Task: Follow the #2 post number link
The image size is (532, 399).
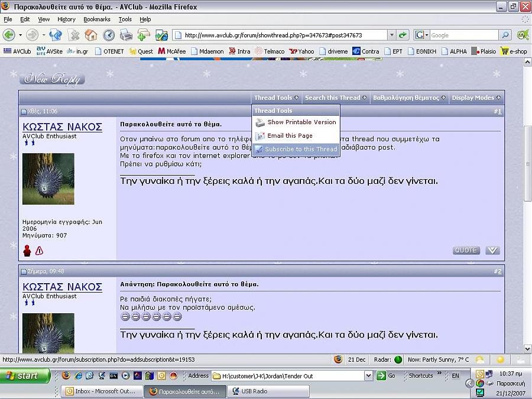Action: tap(497, 271)
